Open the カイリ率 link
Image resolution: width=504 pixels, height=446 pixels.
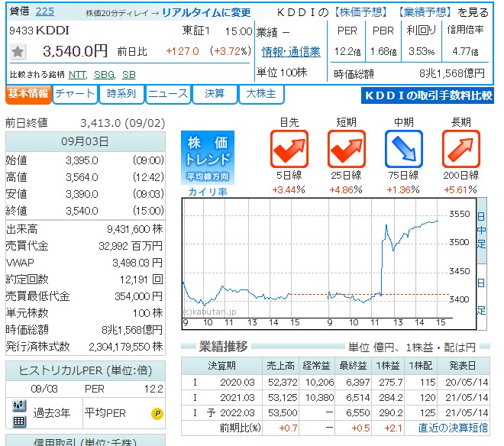point(208,192)
